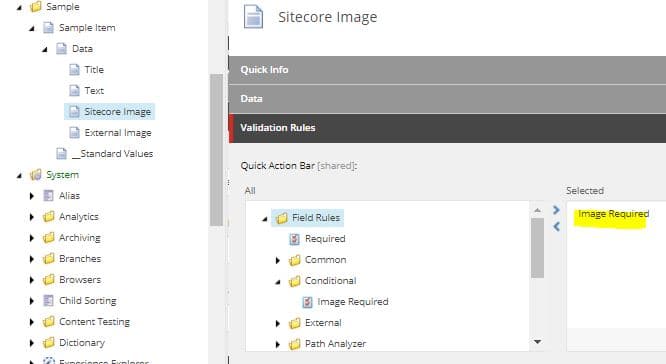Expand the Analytics tree node
This screenshot has height=364, width=666.
click(x=31, y=217)
